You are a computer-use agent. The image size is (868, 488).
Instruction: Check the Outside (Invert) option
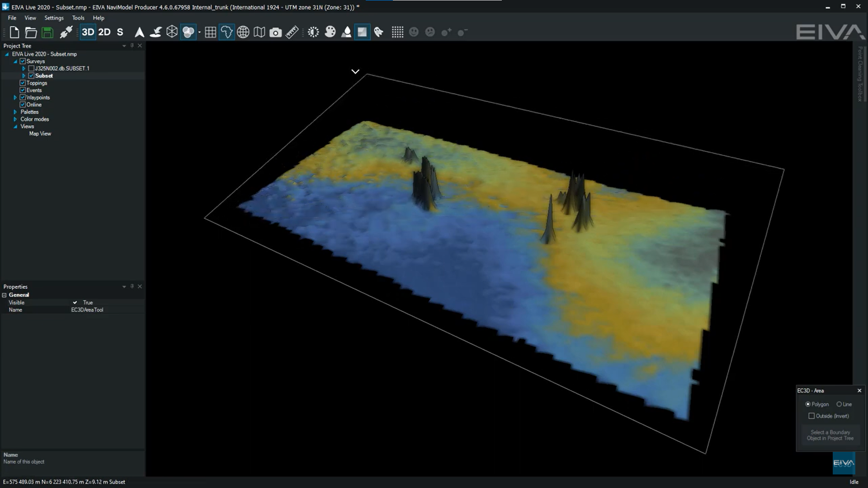[x=811, y=416]
